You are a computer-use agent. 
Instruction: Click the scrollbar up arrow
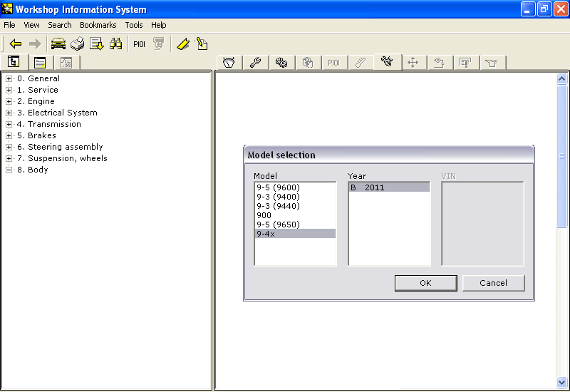click(561, 79)
